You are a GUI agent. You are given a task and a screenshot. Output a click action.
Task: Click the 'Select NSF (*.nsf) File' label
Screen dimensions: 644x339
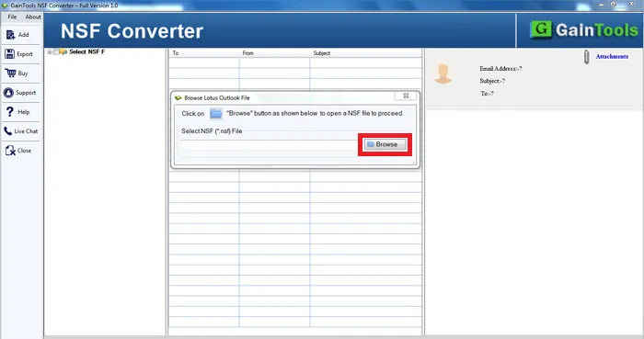212,131
